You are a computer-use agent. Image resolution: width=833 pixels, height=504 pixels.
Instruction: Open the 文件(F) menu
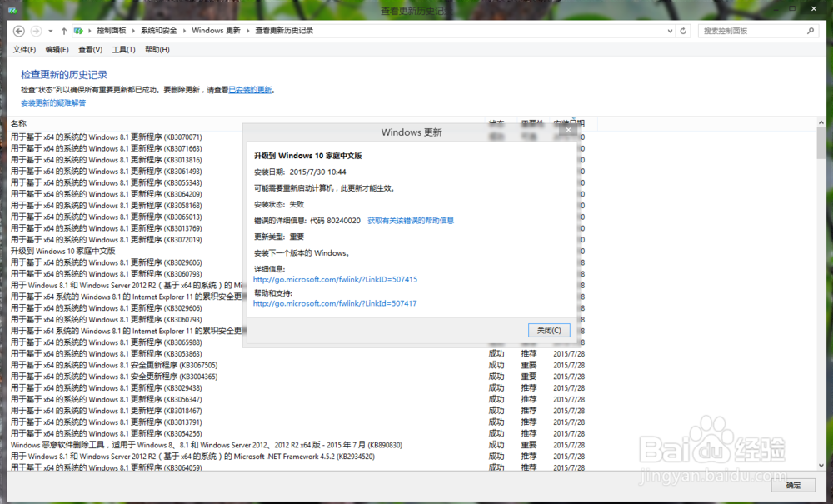[x=24, y=49]
